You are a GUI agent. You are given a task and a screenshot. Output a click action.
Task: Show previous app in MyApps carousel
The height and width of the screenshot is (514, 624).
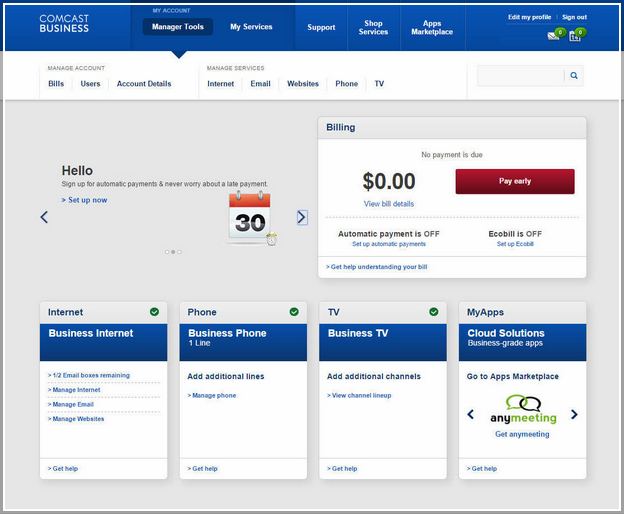point(471,414)
